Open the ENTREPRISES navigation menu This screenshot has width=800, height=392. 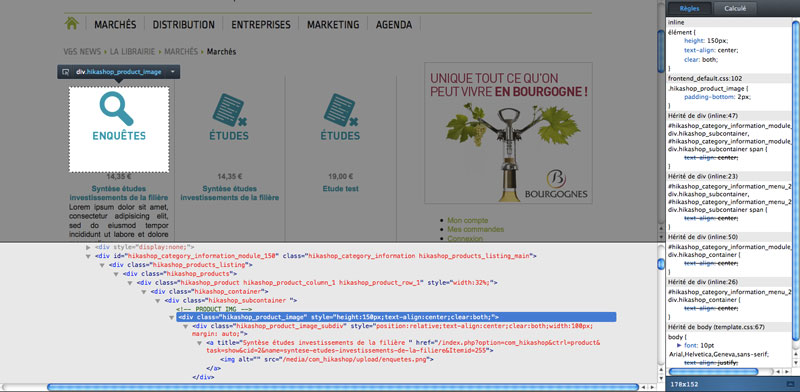tap(261, 24)
